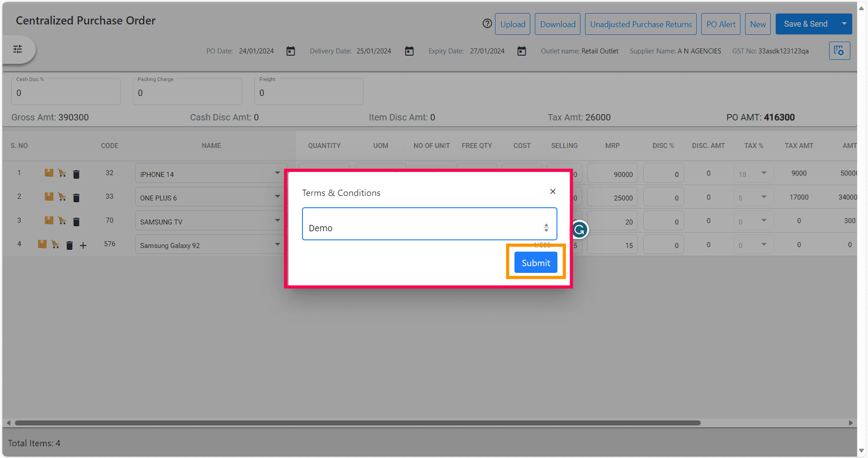Submit the Terms & Conditions dialog

coord(536,262)
